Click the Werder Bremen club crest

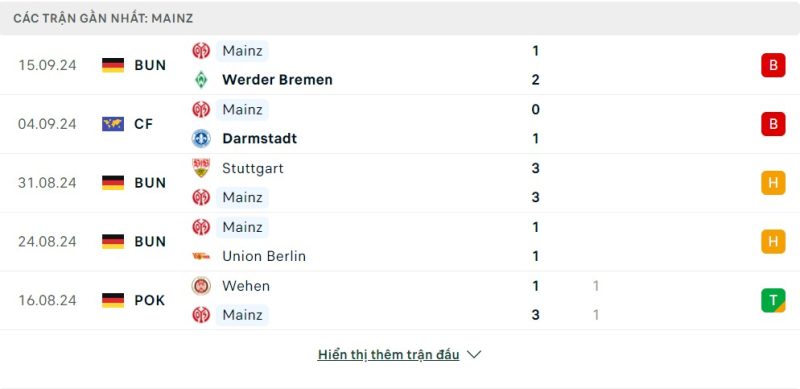point(201,80)
